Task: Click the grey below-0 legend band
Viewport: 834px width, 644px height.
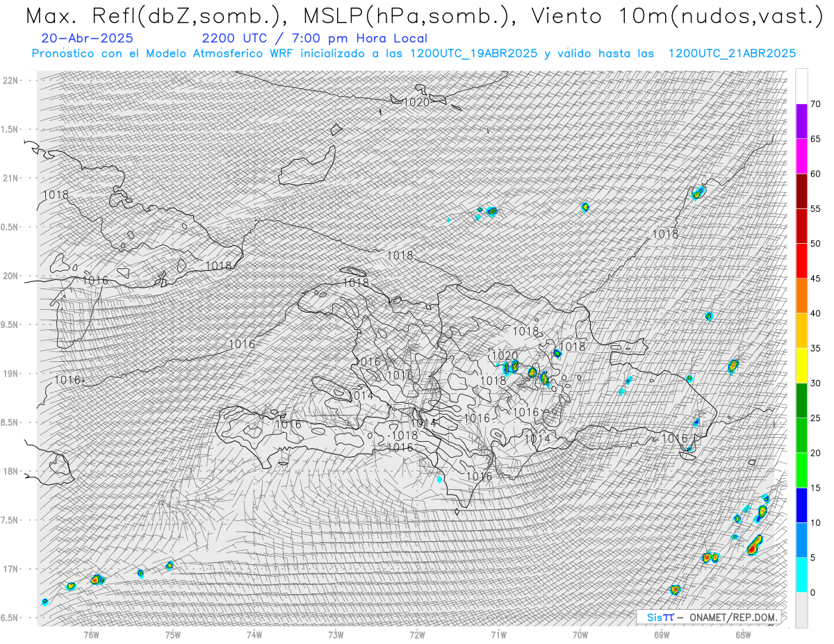Action: [x=801, y=610]
